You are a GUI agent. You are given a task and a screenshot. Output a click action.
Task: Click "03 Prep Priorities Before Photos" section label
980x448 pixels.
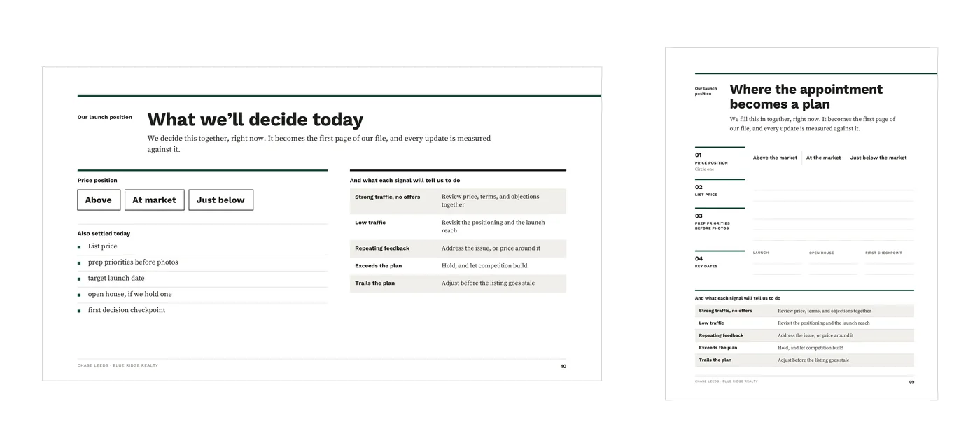point(713,222)
